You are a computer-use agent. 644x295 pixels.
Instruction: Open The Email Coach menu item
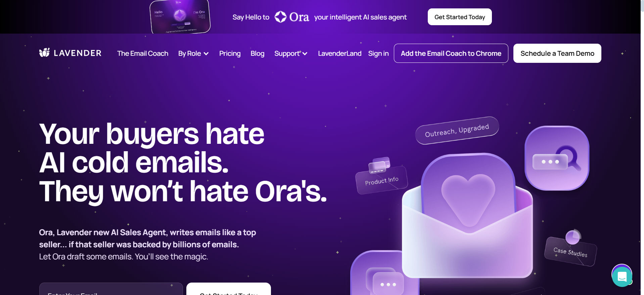(143, 53)
